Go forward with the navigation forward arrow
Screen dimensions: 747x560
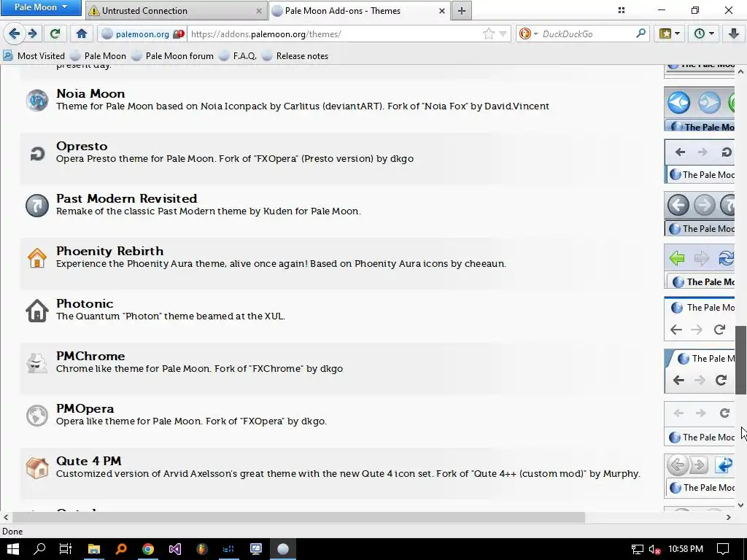[32, 34]
